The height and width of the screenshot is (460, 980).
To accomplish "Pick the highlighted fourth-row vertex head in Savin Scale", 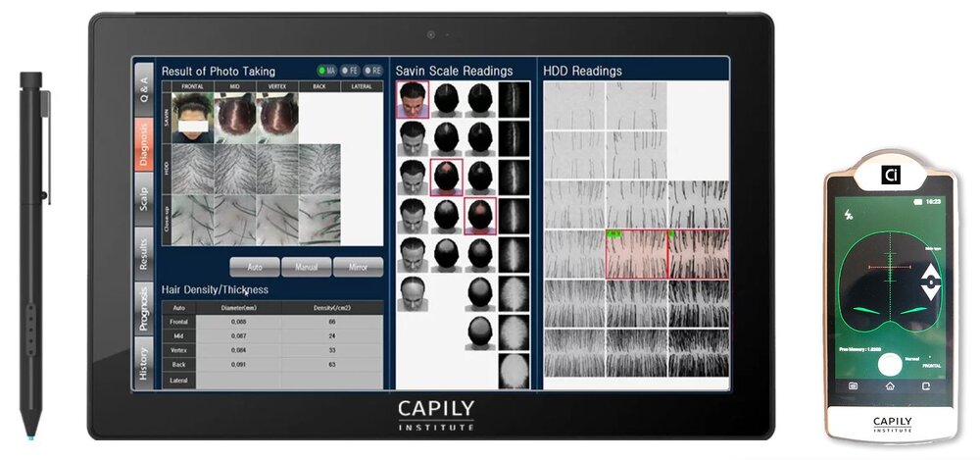I will 480,216.
